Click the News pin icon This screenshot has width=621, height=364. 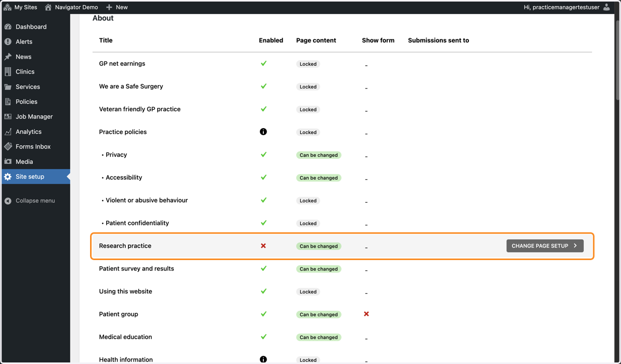click(x=8, y=57)
